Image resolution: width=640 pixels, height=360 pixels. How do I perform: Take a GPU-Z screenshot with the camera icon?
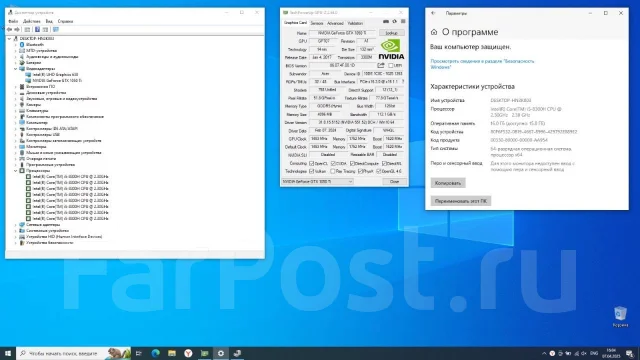coord(386,22)
